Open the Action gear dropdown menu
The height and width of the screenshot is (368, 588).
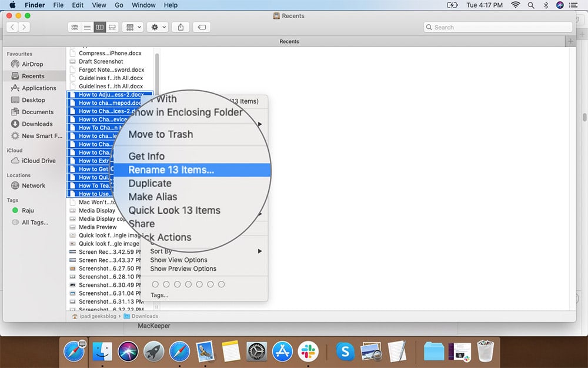155,26
